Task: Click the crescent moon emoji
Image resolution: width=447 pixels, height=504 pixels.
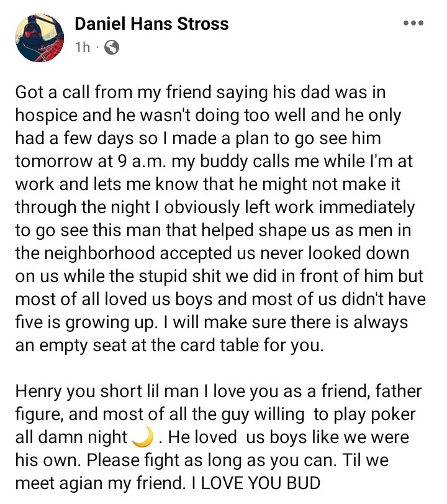Action: point(143,437)
